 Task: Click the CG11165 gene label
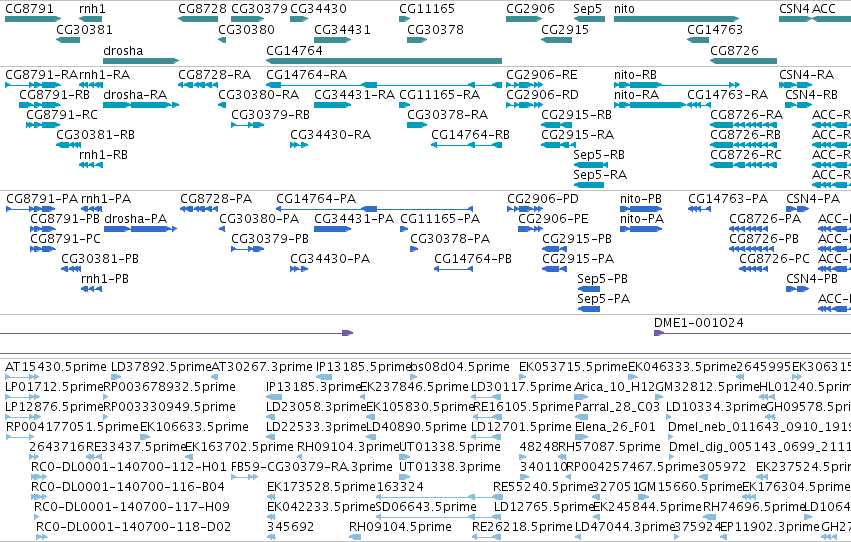coord(427,9)
